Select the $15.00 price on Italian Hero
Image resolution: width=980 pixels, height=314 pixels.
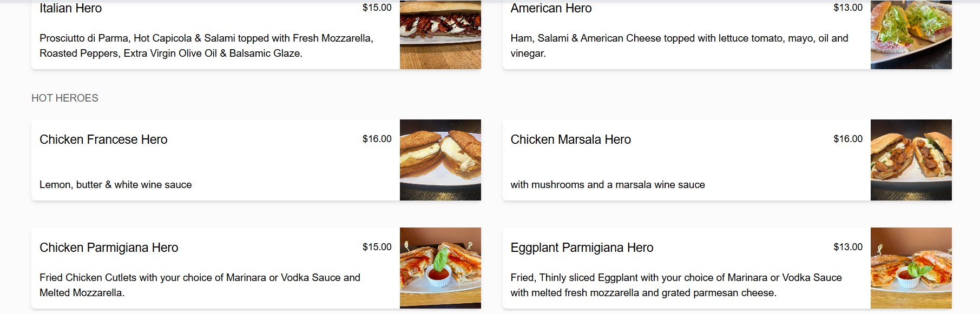[x=377, y=8]
